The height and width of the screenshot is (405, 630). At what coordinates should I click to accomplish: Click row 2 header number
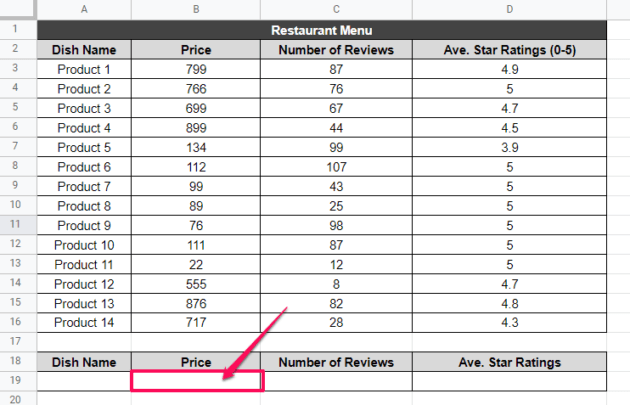(16, 49)
